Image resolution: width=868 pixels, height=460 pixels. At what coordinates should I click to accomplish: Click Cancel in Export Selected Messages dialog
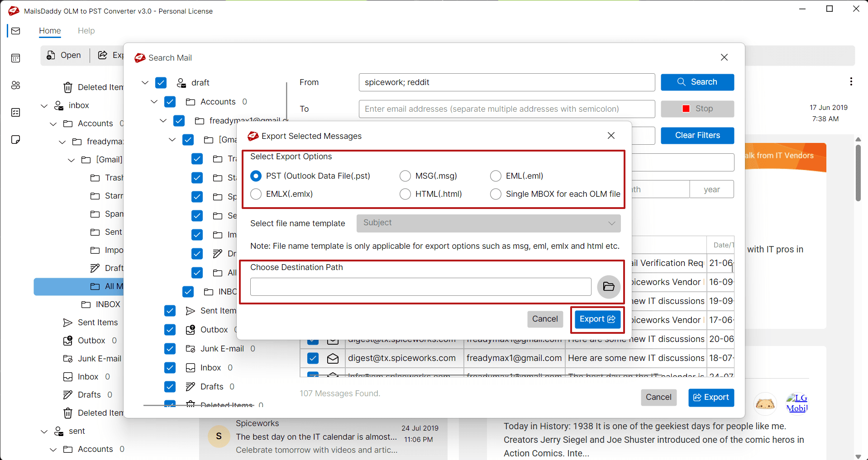coord(545,319)
